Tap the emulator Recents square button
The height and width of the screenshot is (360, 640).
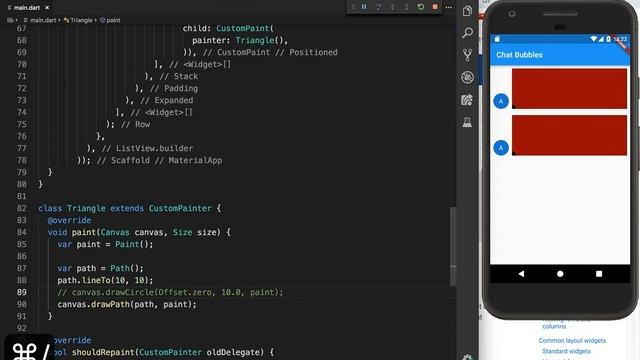click(599, 274)
